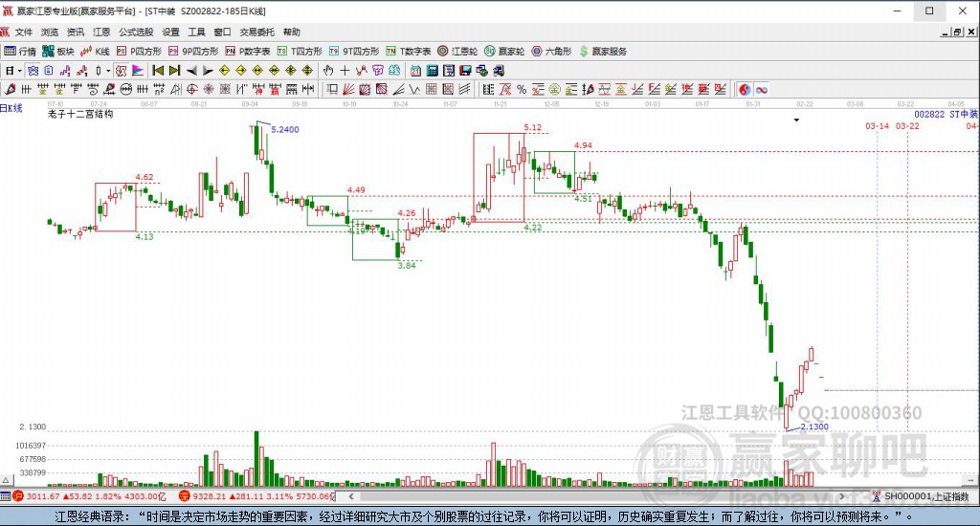The width and height of the screenshot is (980, 526).
Task: Select the red pencil drawing tool
Action: tap(10, 89)
